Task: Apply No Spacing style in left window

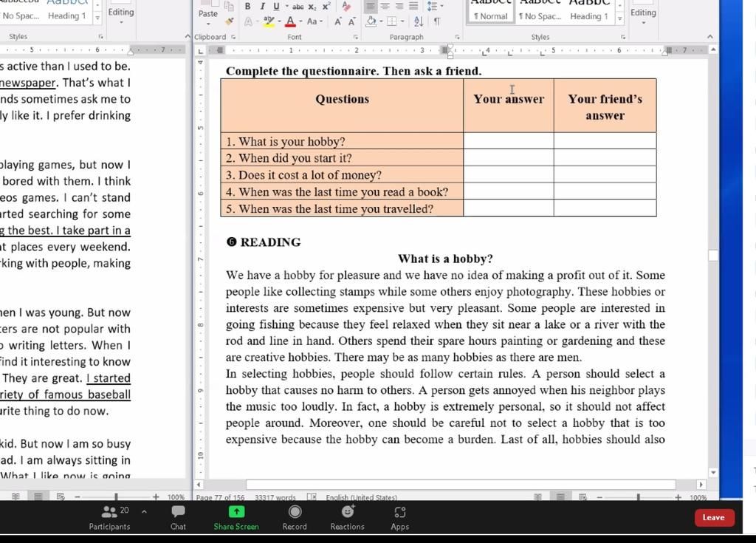Action: pyautogui.click(x=21, y=12)
